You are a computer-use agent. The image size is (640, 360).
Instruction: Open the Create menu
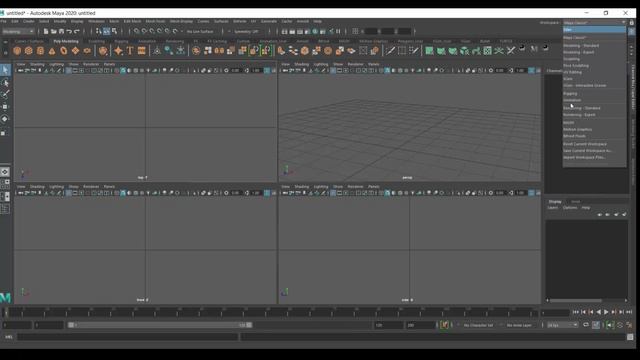coord(29,21)
